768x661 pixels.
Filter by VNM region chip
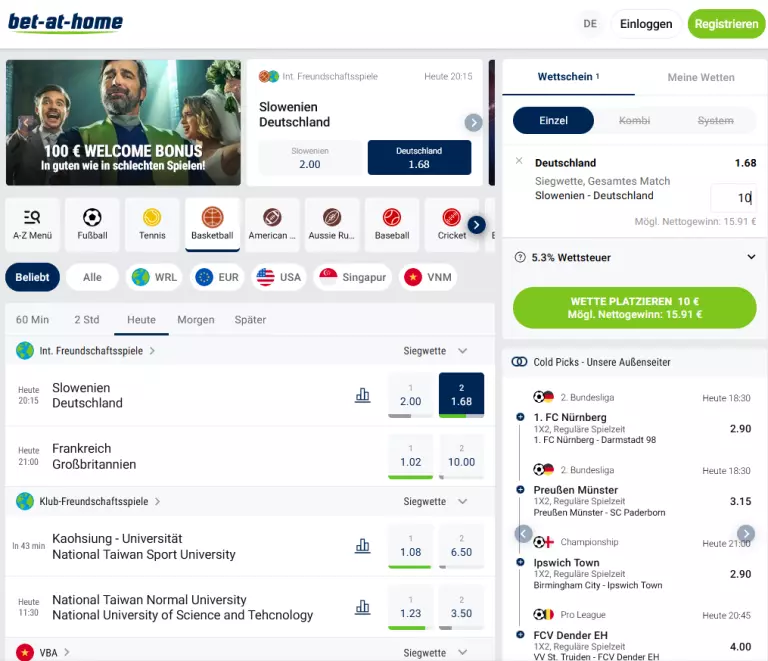point(428,277)
